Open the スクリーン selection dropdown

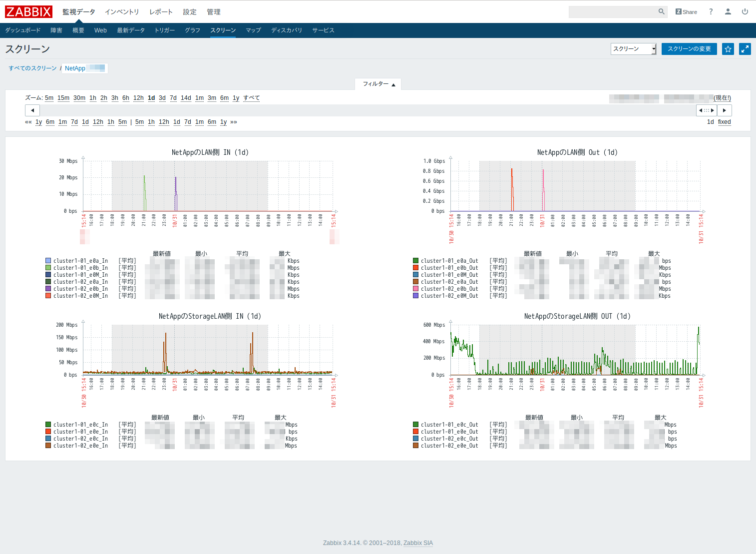633,49
